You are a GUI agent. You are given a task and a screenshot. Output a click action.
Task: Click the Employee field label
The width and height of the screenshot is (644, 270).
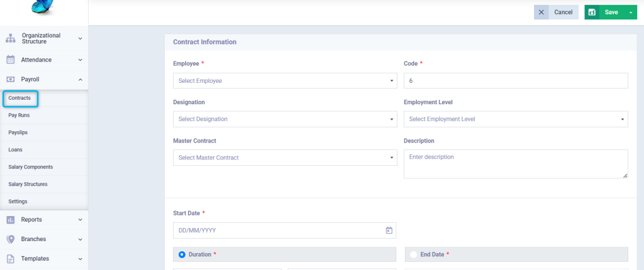click(186, 64)
